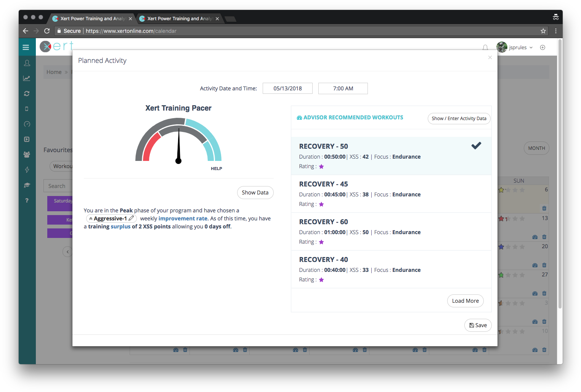Open advisor gauge for Sunday the 20th
The image size is (581, 392).
click(535, 265)
